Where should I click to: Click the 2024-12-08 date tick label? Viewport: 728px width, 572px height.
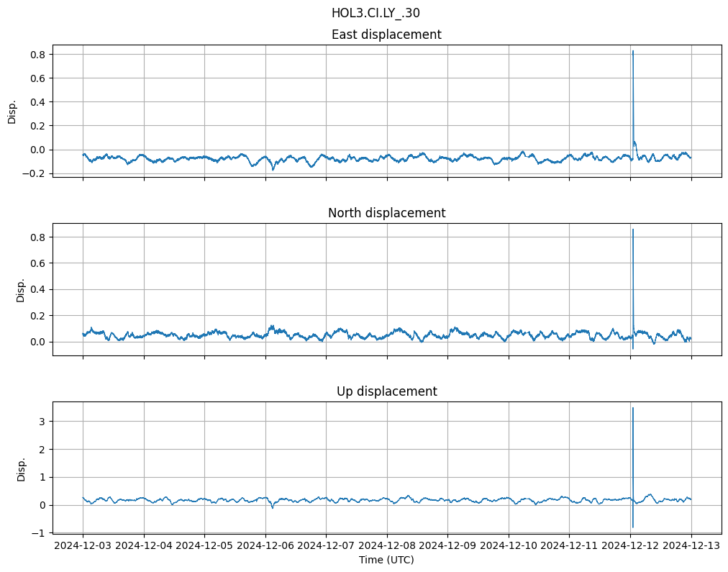coord(387,546)
